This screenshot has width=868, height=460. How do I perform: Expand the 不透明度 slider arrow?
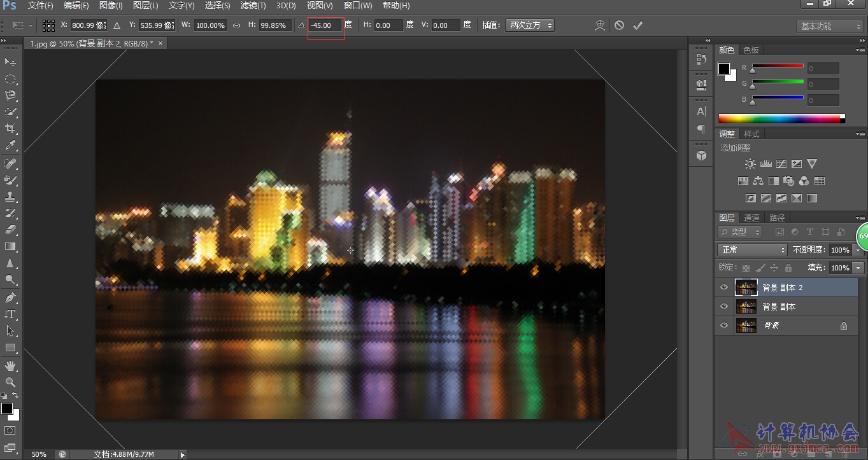(x=858, y=250)
